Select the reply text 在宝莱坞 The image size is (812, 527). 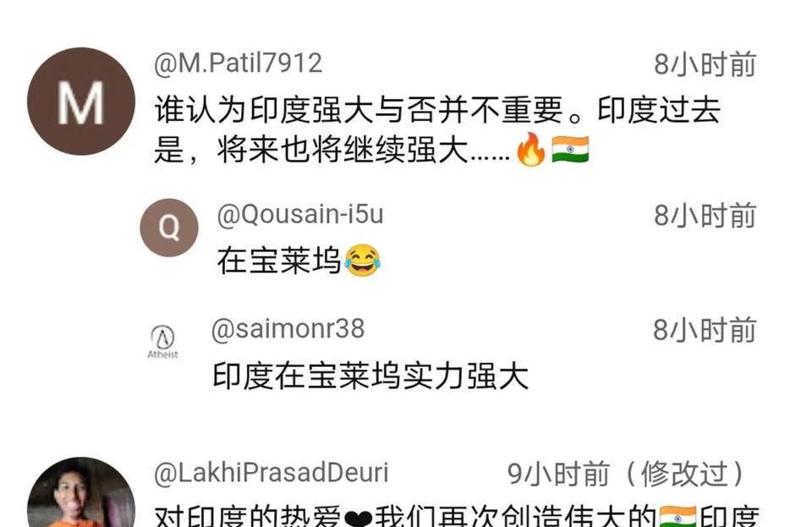(279, 261)
